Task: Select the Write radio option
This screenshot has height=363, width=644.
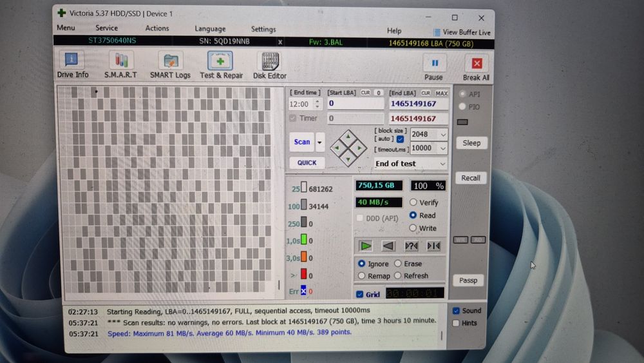Action: click(422, 228)
